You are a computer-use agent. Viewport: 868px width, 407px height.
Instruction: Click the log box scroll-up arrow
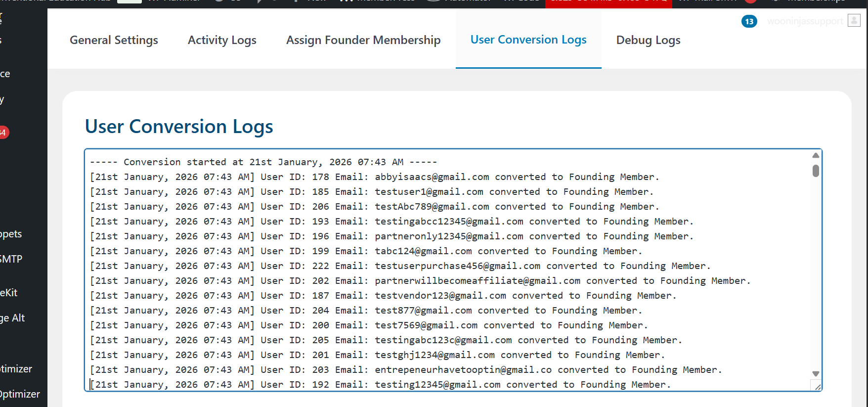point(816,155)
